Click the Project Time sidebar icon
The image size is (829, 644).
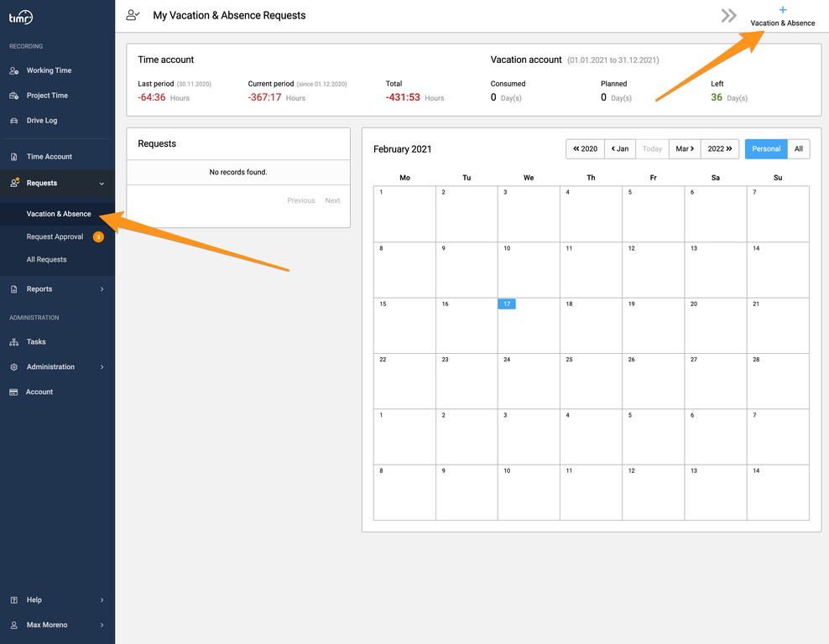tap(14, 96)
